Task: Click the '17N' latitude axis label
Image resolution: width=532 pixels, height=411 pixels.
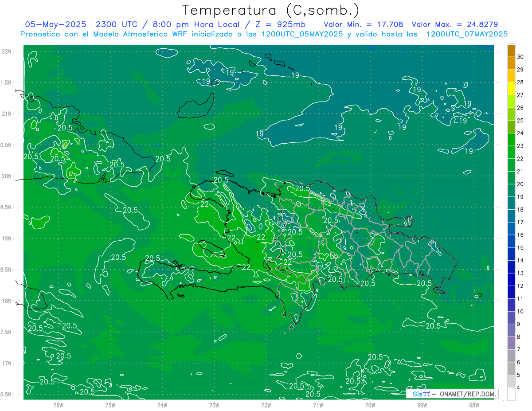Action: (7, 364)
